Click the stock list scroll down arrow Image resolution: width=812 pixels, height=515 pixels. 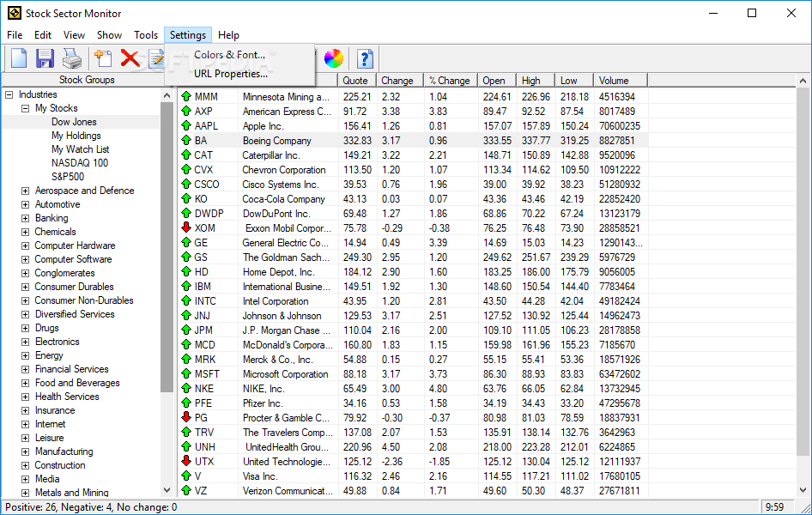click(x=803, y=489)
